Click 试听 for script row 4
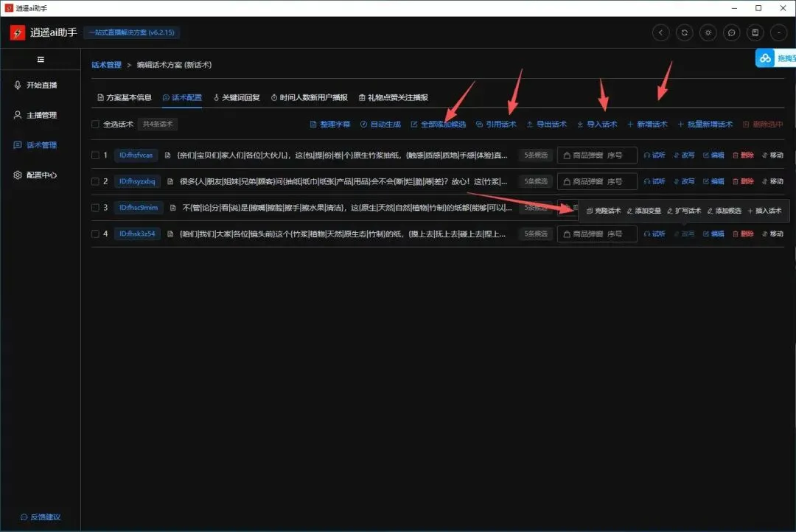The height and width of the screenshot is (532, 796). click(x=654, y=234)
